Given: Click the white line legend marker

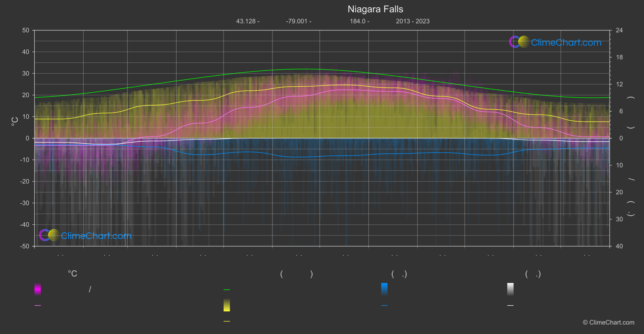Looking at the screenshot, I should point(511,306).
